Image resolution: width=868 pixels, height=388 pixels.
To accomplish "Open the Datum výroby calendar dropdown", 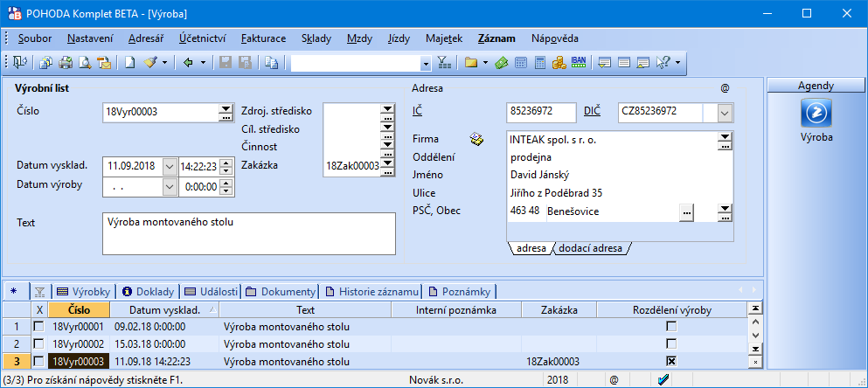I will (x=170, y=187).
